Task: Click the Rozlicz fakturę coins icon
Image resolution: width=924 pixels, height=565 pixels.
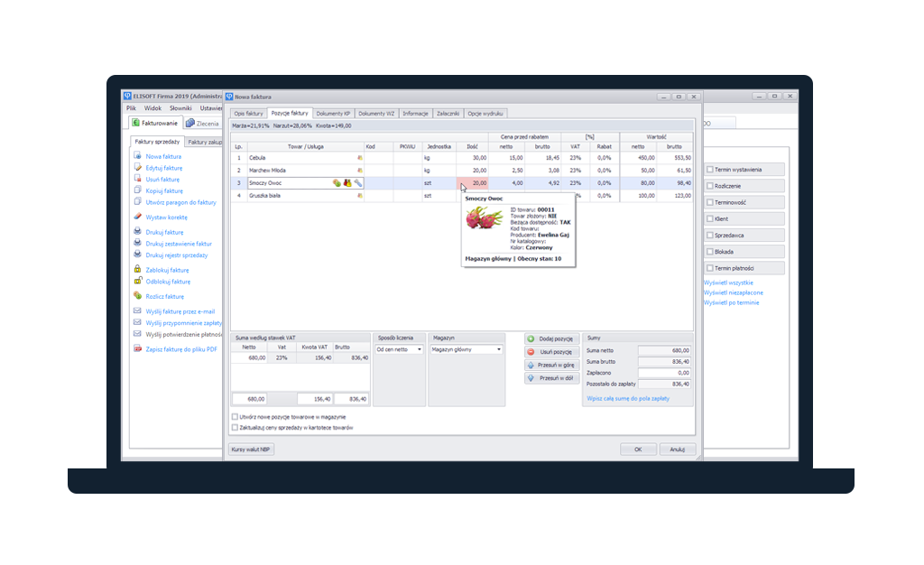Action: pyautogui.click(x=137, y=296)
